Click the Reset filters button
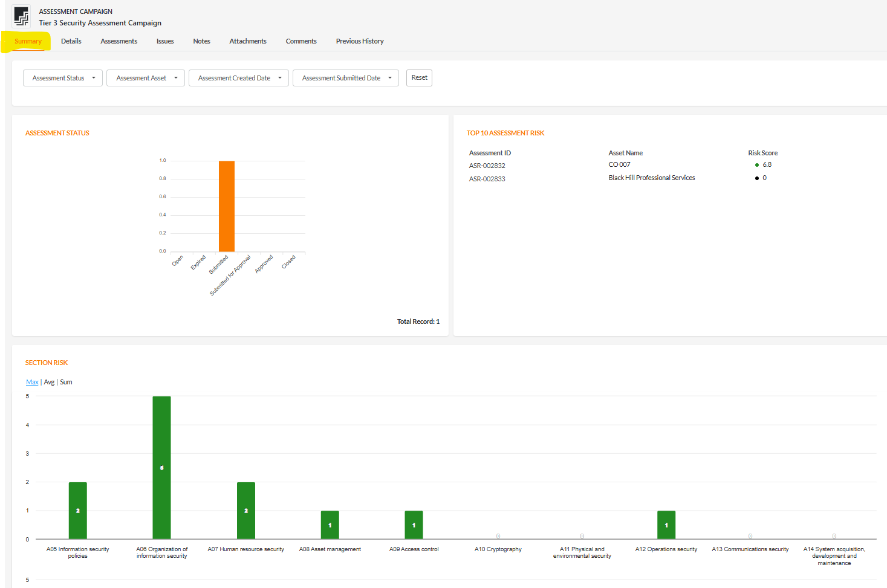Image resolution: width=887 pixels, height=588 pixels. point(419,78)
